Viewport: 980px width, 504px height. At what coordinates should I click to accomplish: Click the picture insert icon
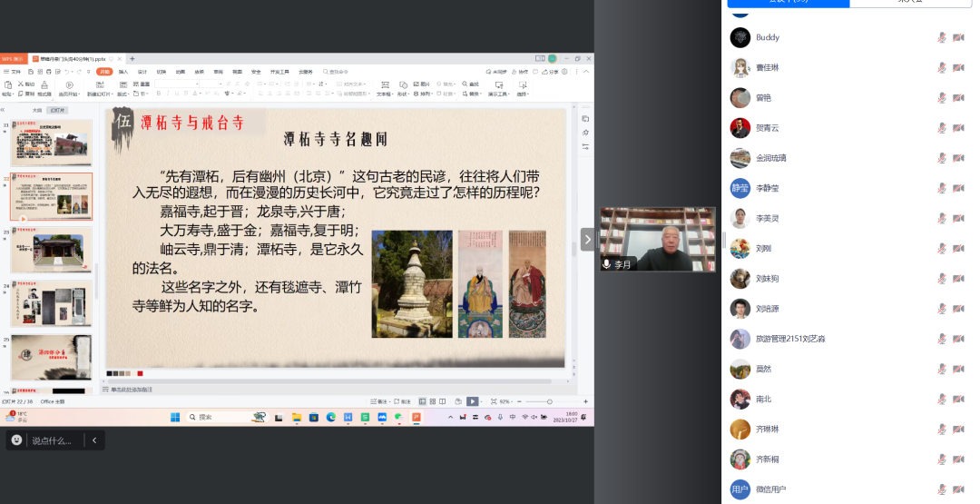tap(416, 84)
